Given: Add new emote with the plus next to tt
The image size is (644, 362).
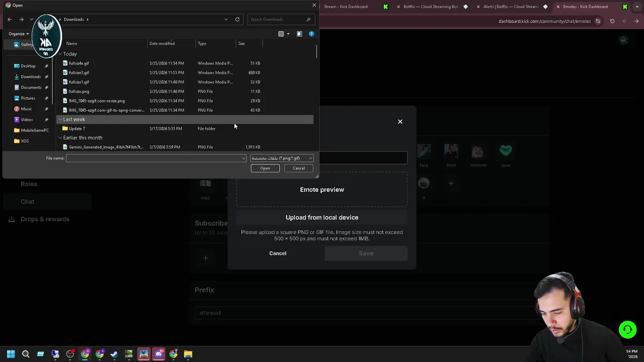Looking at the screenshot, I should pos(451,184).
